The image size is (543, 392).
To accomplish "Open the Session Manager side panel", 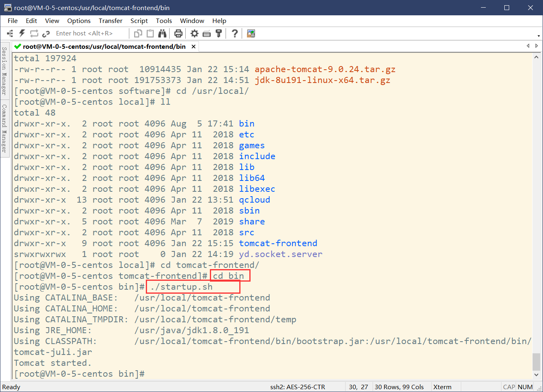I will [x=4, y=71].
